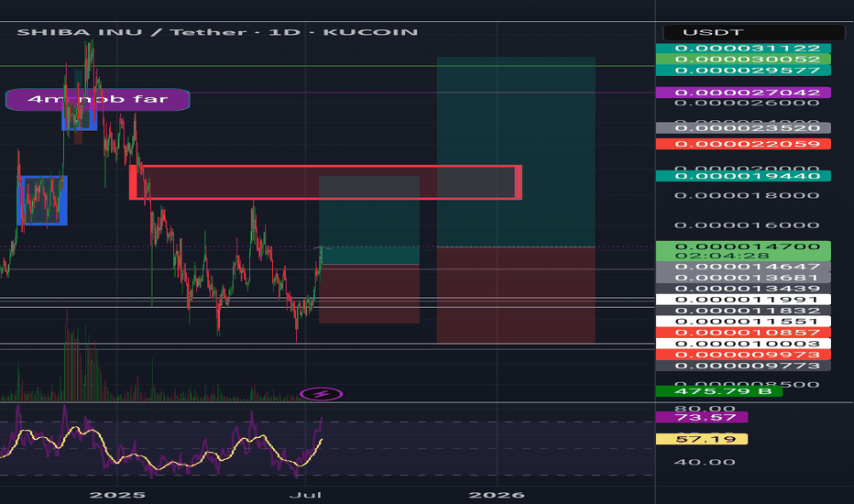
Task: Click the purple RSI value 73.57
Action: click(702, 417)
